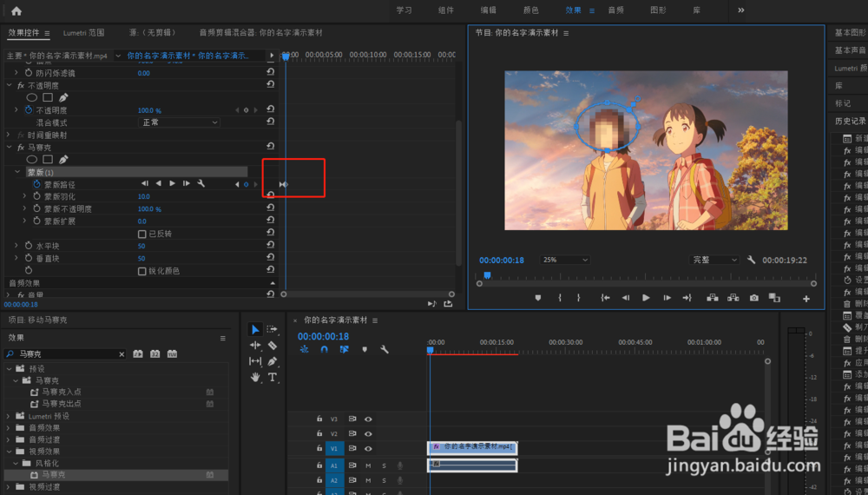868x495 pixels.
Task: Select the Razor tool
Action: pyautogui.click(x=273, y=346)
